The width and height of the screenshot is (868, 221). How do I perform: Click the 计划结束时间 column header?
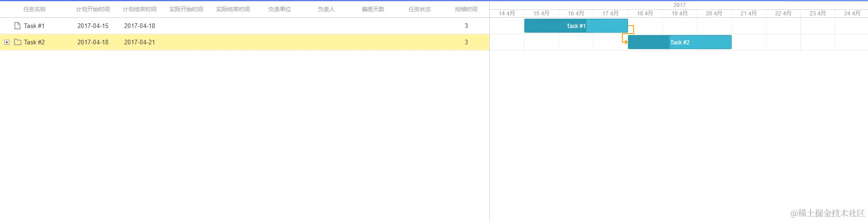click(140, 9)
